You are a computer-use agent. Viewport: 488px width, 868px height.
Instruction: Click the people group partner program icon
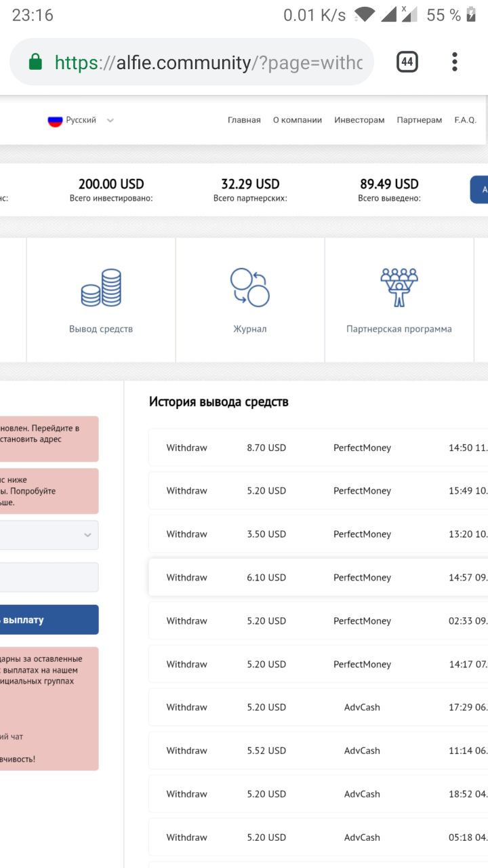tap(399, 288)
